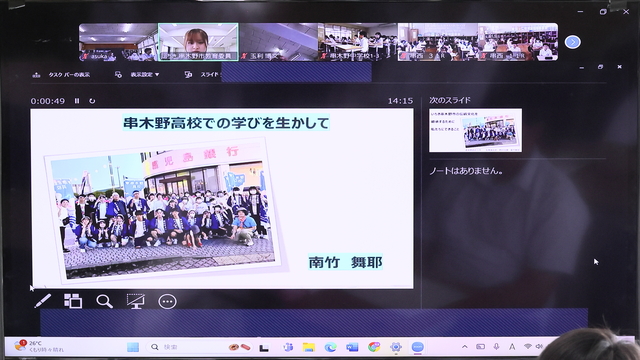640x360 pixels.
Task: Select the next slide preview thumbnail
Action: point(475,130)
